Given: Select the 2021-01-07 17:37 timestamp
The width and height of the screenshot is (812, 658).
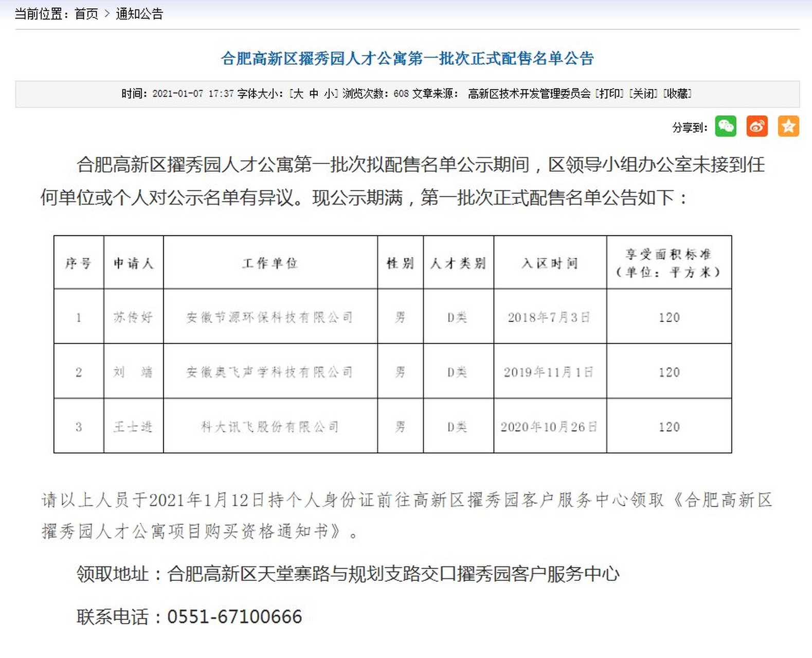Looking at the screenshot, I should [193, 94].
